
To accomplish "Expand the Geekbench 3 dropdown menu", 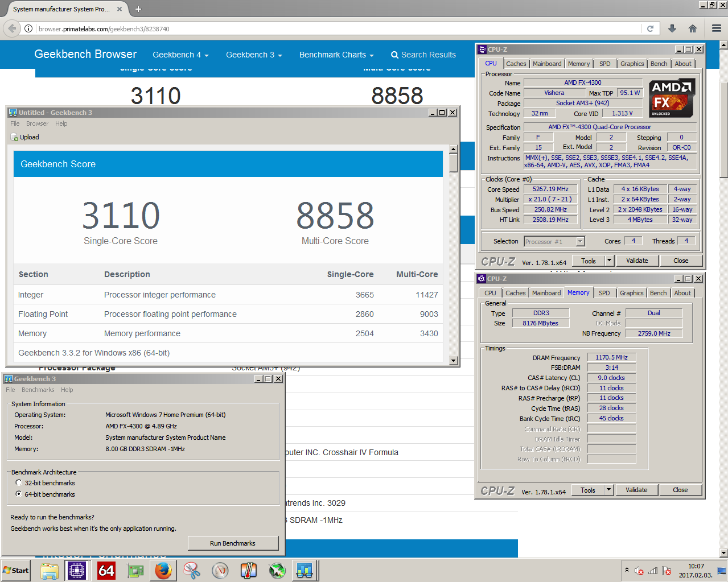I will [254, 55].
